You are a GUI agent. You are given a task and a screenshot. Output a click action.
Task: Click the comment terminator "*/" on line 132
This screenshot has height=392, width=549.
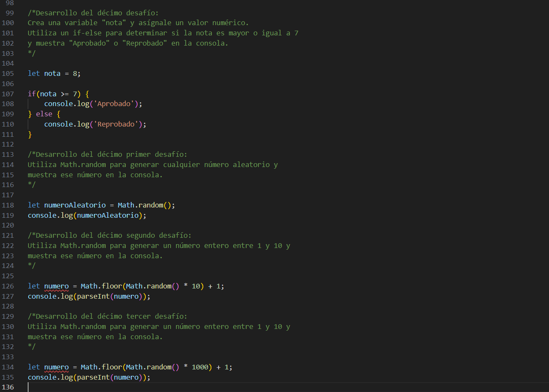click(x=32, y=347)
